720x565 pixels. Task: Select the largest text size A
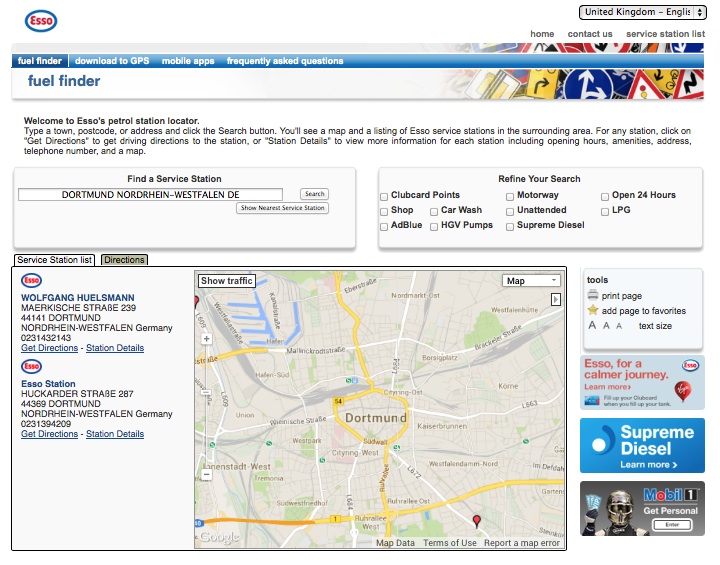click(593, 326)
